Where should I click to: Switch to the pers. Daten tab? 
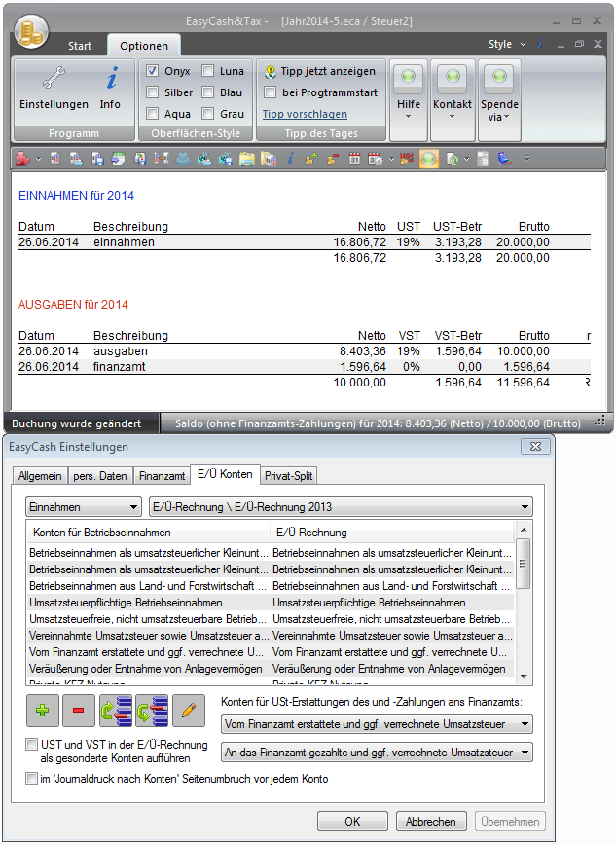(100, 476)
